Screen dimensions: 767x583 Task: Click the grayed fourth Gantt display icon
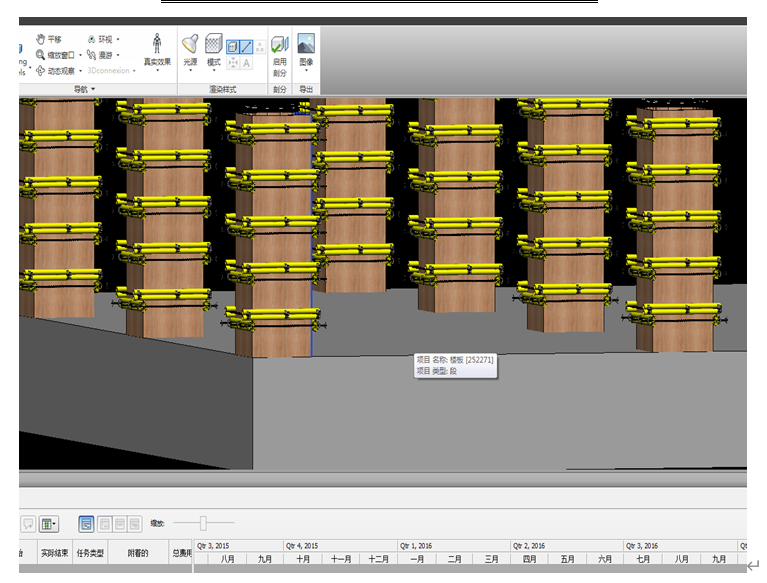[135, 524]
